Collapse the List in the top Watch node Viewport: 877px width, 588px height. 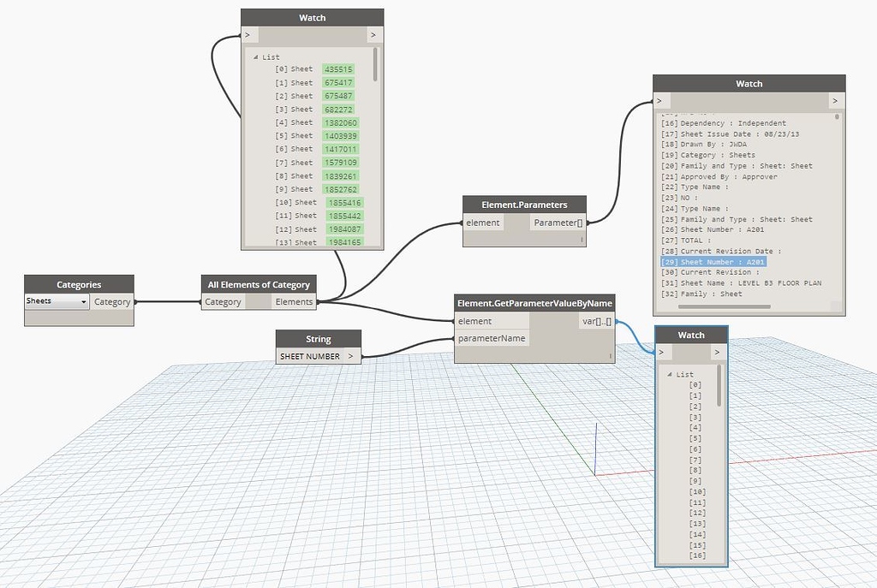tap(254, 56)
